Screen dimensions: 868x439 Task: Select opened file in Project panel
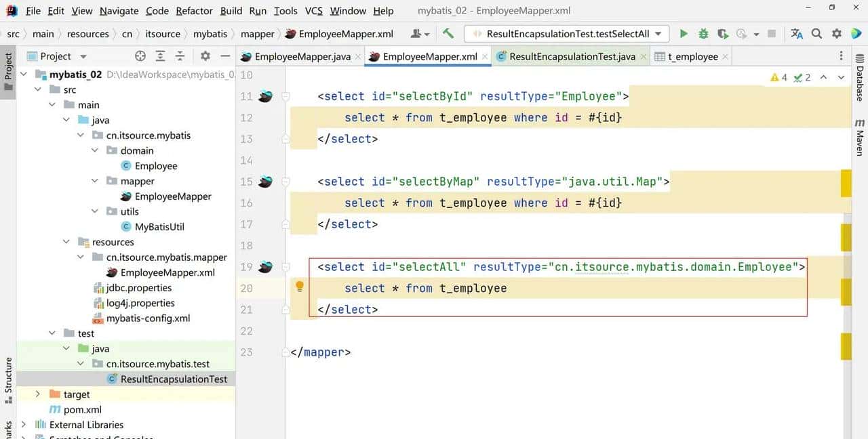(x=140, y=56)
